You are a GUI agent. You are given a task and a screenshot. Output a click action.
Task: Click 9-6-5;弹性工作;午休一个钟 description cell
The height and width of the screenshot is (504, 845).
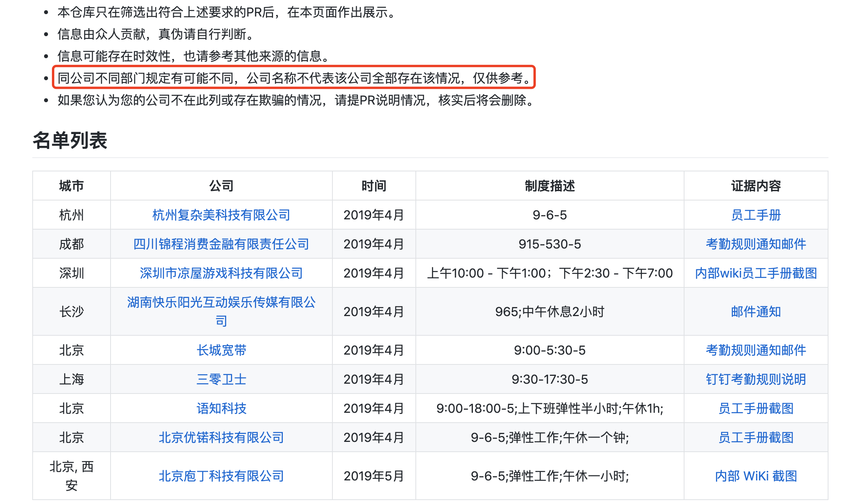[550, 438]
